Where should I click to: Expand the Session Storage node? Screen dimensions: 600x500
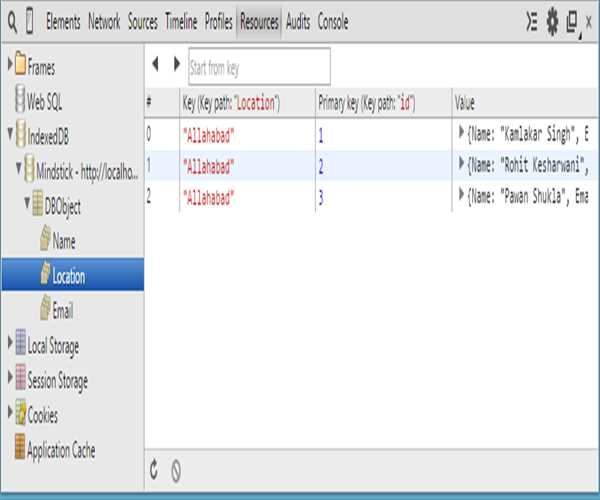tap(10, 380)
